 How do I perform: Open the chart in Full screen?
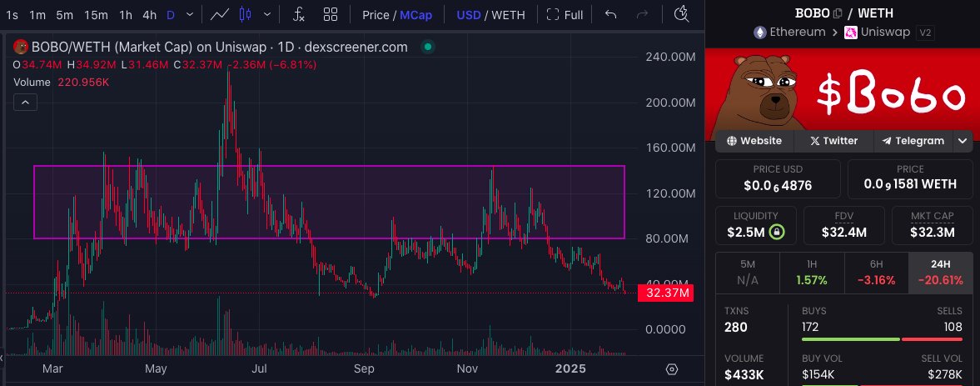[x=565, y=15]
